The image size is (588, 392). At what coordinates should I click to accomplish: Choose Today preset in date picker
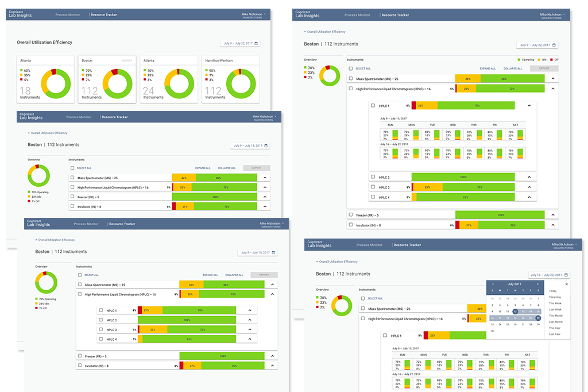pos(553,291)
